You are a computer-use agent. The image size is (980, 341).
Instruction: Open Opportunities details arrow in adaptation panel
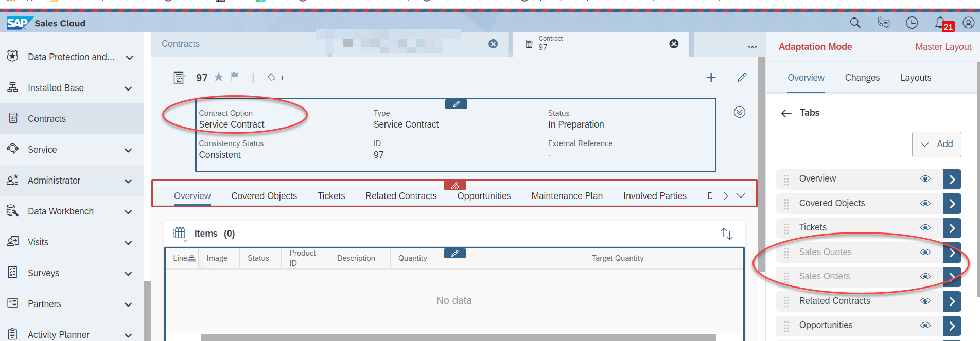point(952,326)
